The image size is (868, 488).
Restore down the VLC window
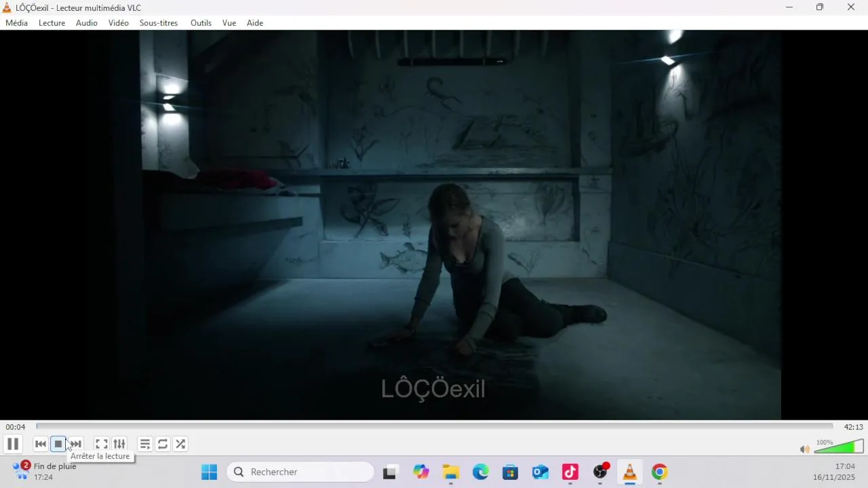820,7
